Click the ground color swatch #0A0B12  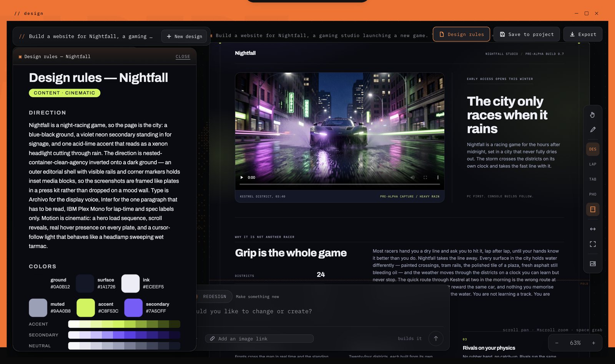coord(38,284)
